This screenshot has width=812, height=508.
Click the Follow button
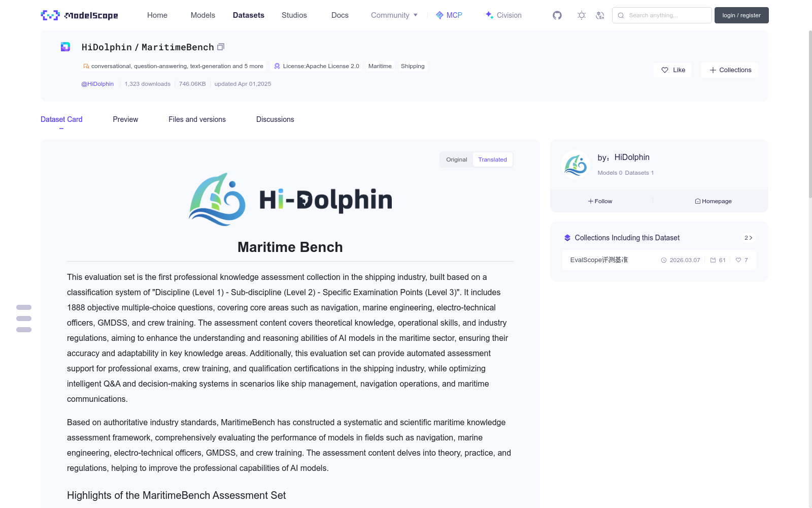tap(600, 201)
